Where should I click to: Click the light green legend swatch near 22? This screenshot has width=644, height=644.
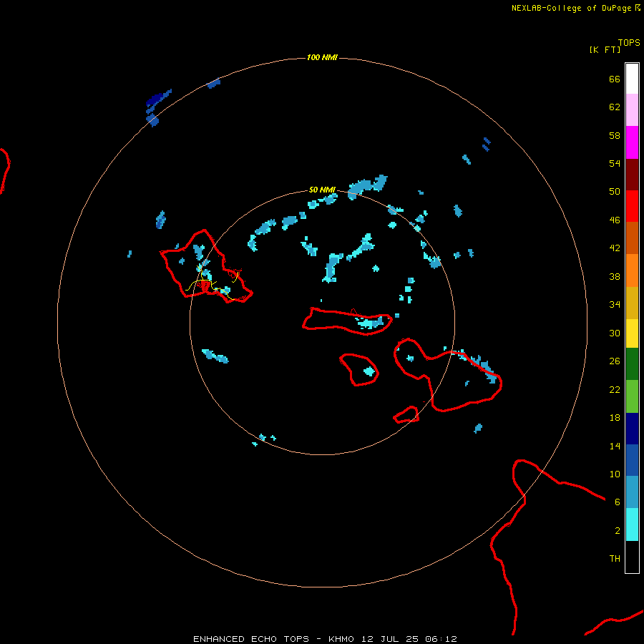(x=632, y=396)
